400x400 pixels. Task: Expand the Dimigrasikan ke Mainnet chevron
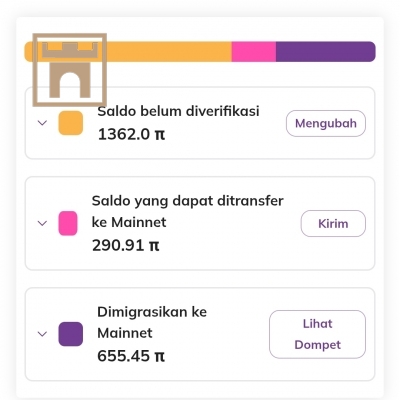42,334
